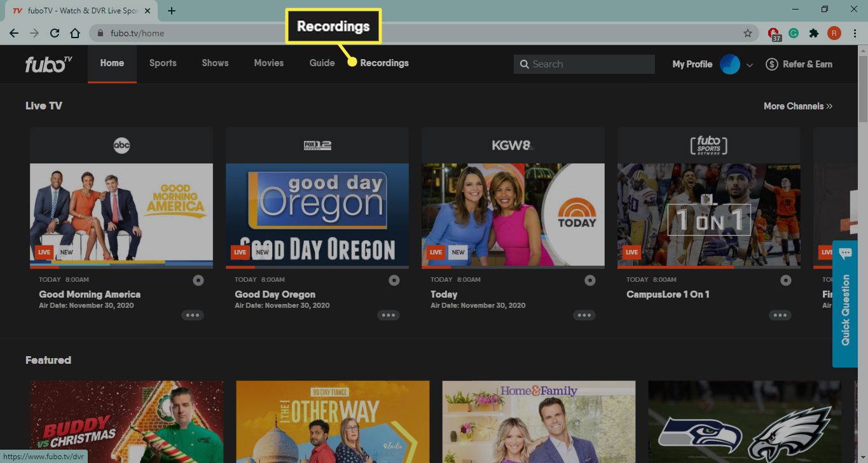Open the Home tab
Image resolution: width=868 pixels, height=463 pixels.
[x=112, y=63]
